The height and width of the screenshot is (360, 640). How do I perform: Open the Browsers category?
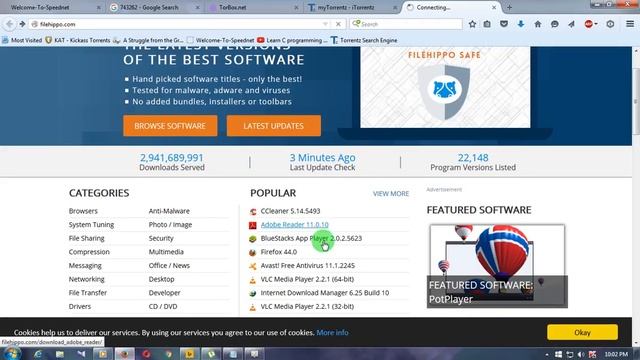(83, 211)
